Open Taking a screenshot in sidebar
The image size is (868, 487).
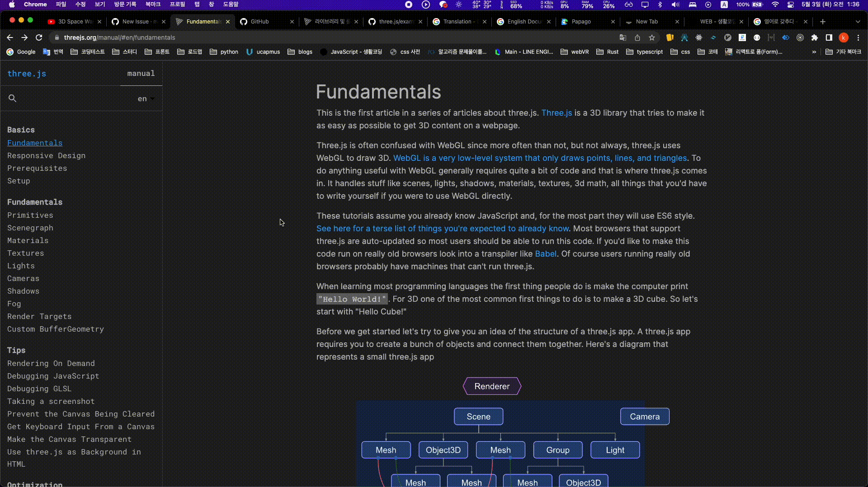click(51, 401)
